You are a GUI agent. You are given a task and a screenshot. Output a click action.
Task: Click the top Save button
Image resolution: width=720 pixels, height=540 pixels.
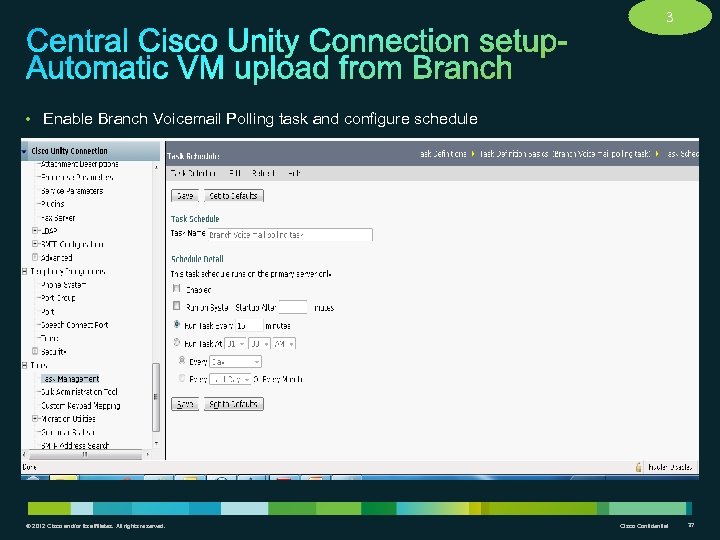tap(185, 196)
